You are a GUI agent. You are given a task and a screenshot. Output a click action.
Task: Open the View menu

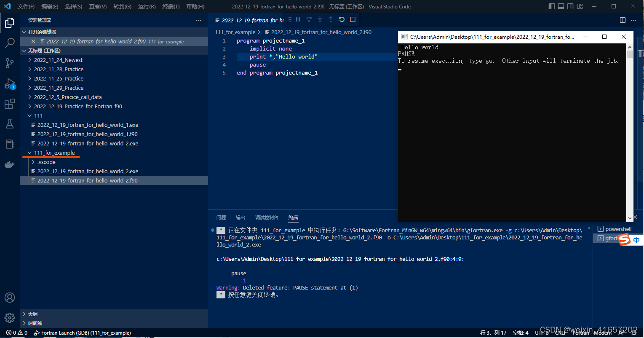click(98, 6)
